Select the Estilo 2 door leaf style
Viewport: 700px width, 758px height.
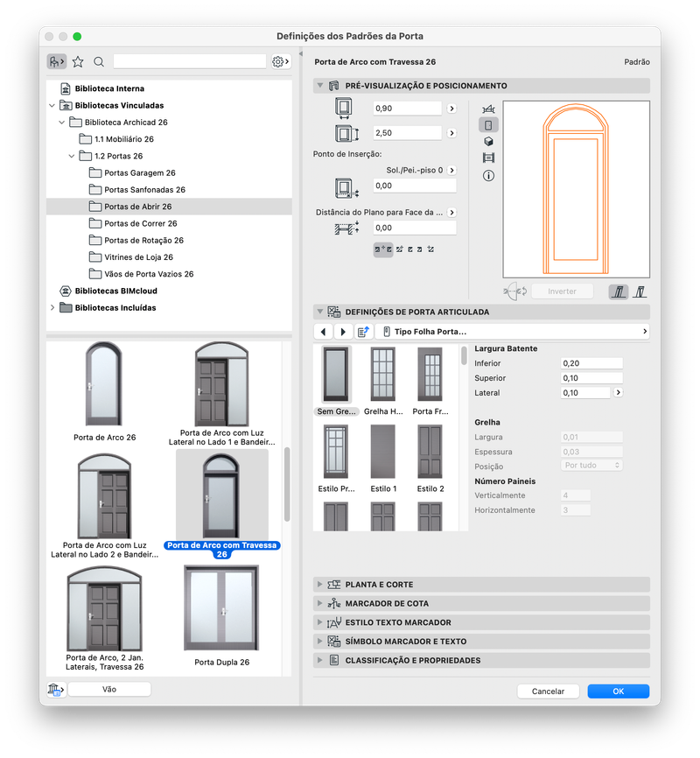430,459
